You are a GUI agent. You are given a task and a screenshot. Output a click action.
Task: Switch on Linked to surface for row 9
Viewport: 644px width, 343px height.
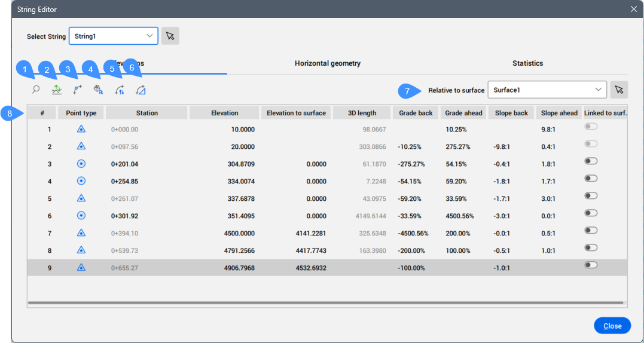pos(591,265)
